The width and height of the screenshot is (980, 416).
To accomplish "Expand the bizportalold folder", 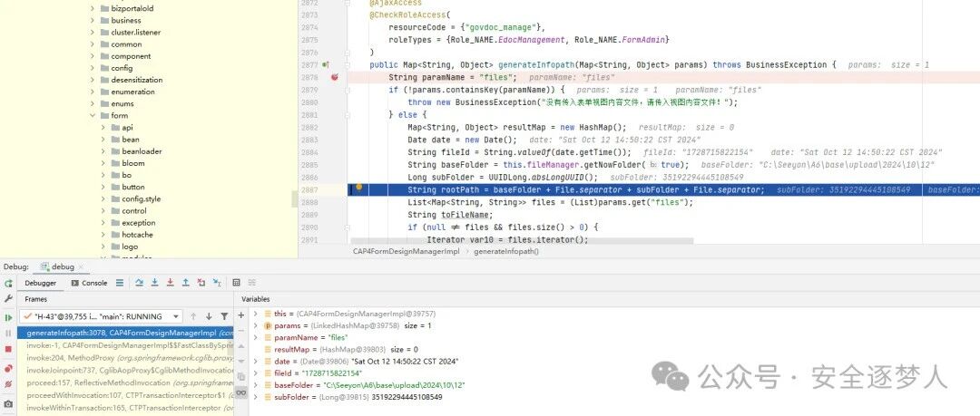I will [x=93, y=9].
